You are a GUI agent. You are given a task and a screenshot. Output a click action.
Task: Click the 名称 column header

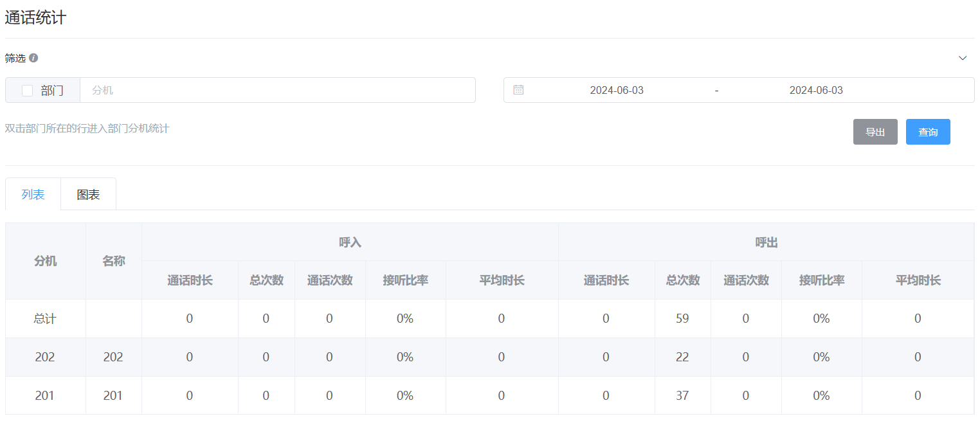point(113,261)
